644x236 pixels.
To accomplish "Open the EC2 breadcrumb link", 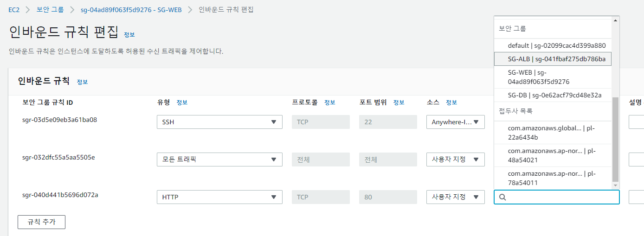I will [14, 9].
